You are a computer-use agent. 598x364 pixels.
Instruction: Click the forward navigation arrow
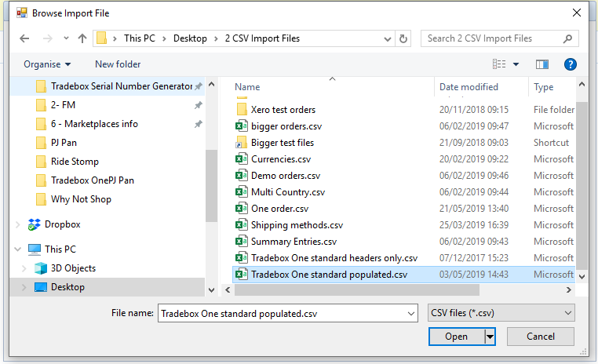click(47, 38)
